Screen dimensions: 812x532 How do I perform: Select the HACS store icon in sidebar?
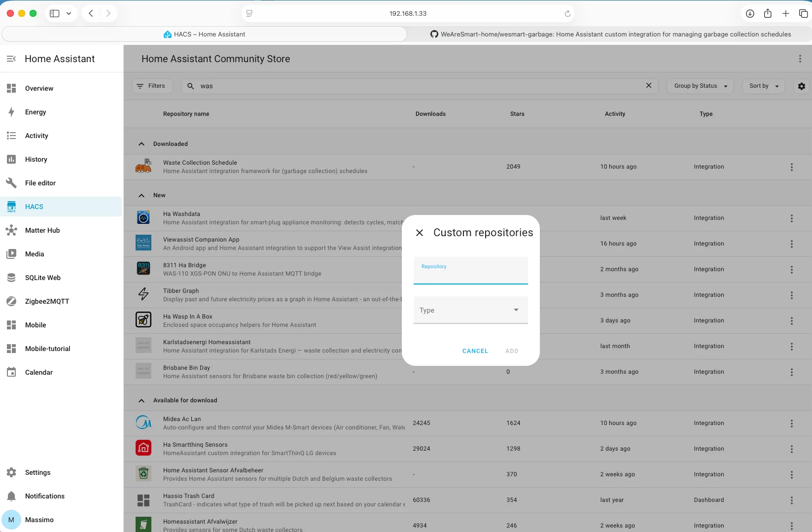11,207
